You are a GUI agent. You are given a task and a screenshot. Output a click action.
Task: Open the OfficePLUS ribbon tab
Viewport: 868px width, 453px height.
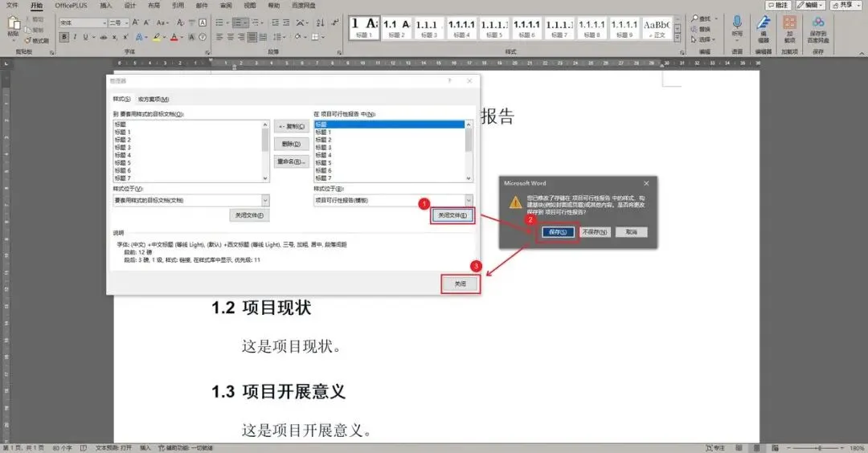(71, 5)
